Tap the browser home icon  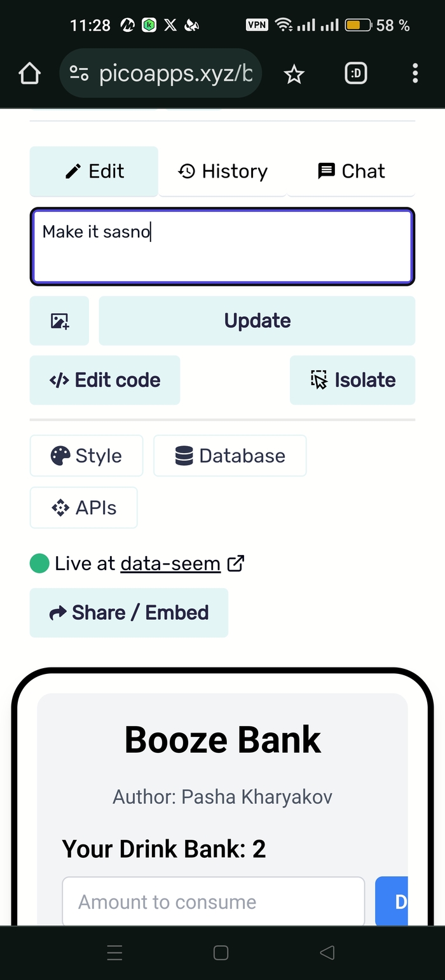tap(30, 74)
